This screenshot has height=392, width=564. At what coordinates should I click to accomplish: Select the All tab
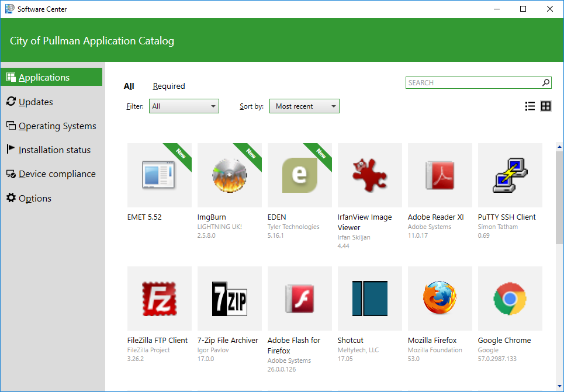tap(129, 86)
